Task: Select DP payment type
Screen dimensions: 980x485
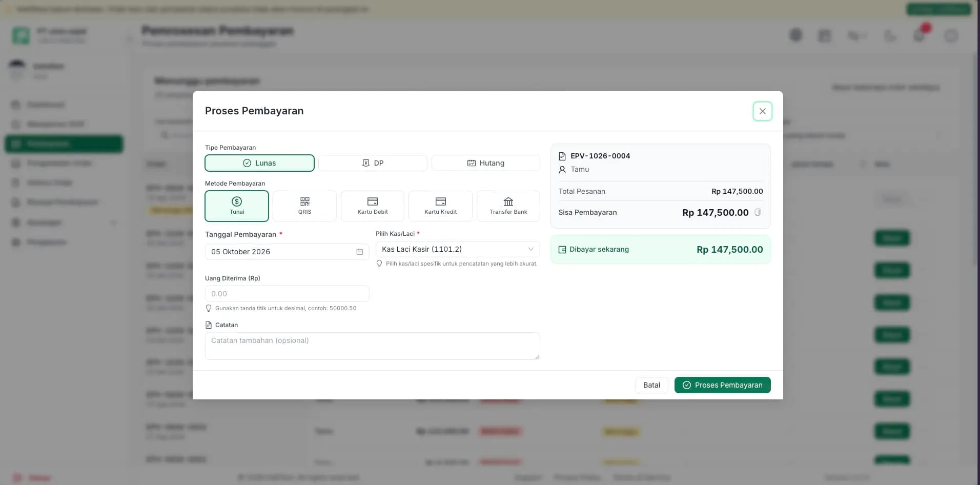Action: click(373, 163)
